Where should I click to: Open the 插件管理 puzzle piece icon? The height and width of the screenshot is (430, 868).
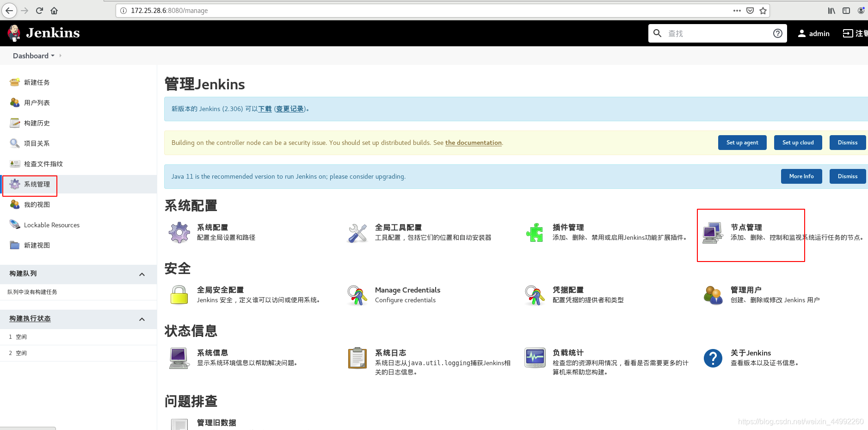535,232
